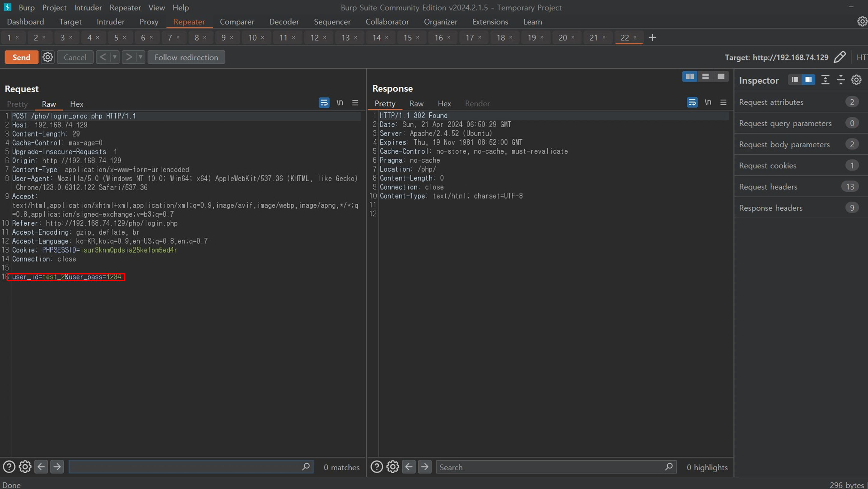Open the Burp menu

[26, 8]
